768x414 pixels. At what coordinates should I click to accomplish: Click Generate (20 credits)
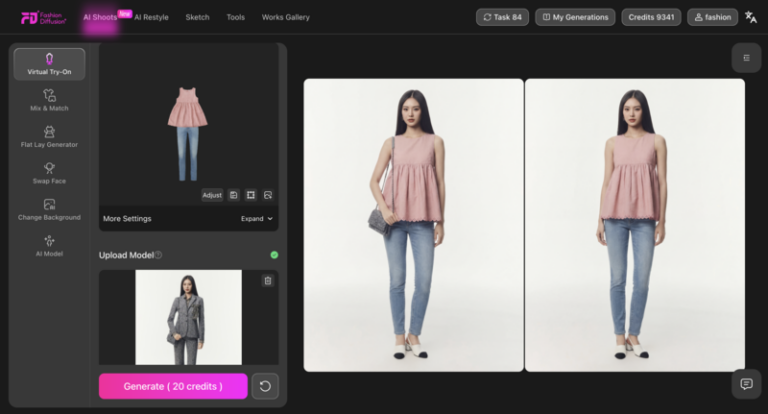[173, 386]
